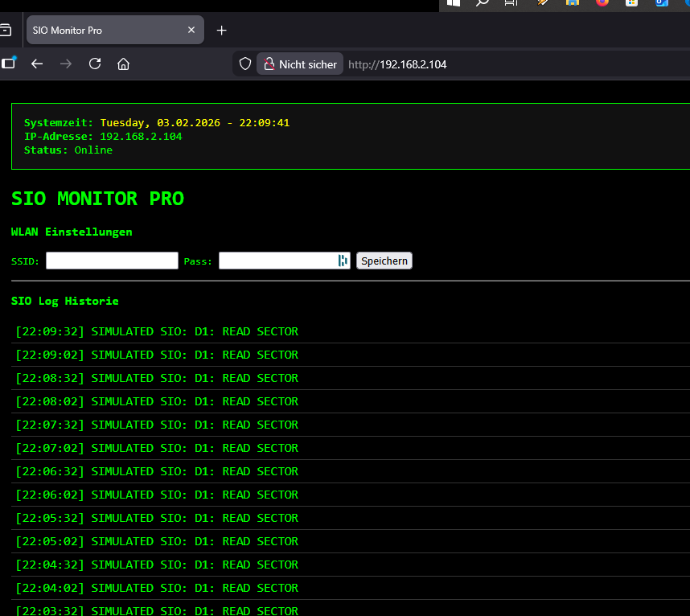Select the 22:09:32 log entry

[157, 331]
